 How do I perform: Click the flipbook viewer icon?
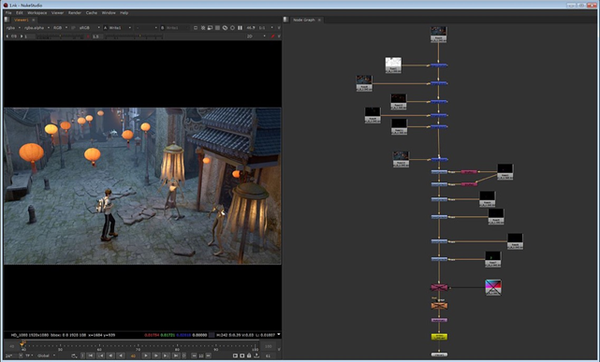pyautogui.click(x=235, y=355)
